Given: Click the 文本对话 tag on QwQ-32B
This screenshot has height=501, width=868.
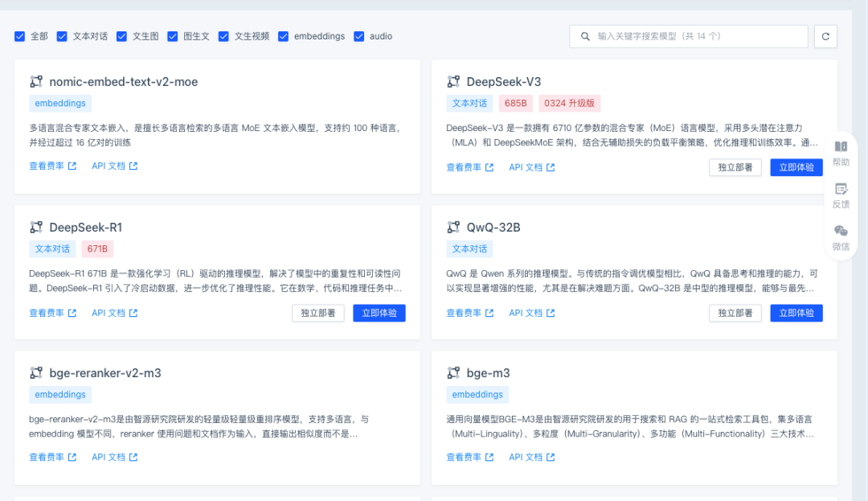Looking at the screenshot, I should 469,249.
